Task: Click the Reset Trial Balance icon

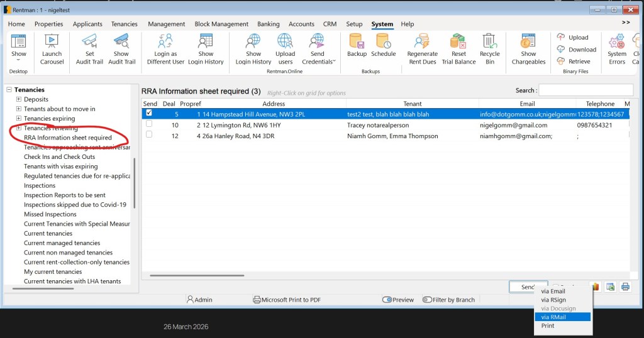Action: (458, 43)
